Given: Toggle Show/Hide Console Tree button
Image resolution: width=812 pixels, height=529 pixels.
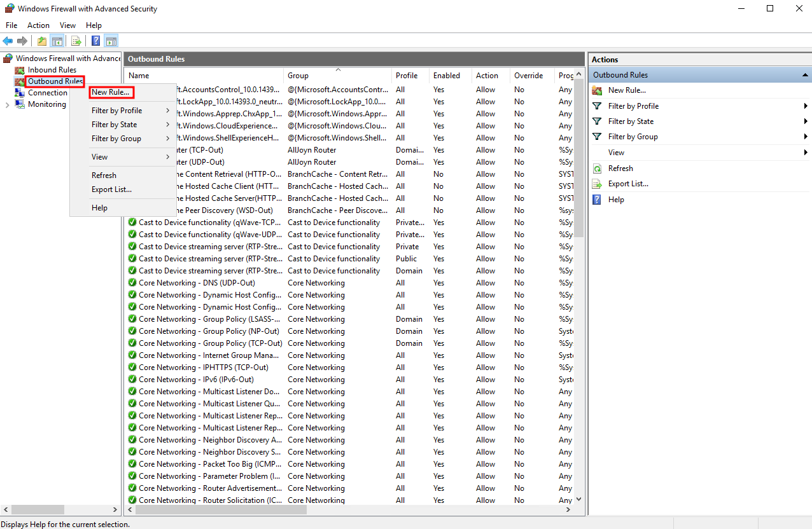Looking at the screenshot, I should [x=57, y=41].
